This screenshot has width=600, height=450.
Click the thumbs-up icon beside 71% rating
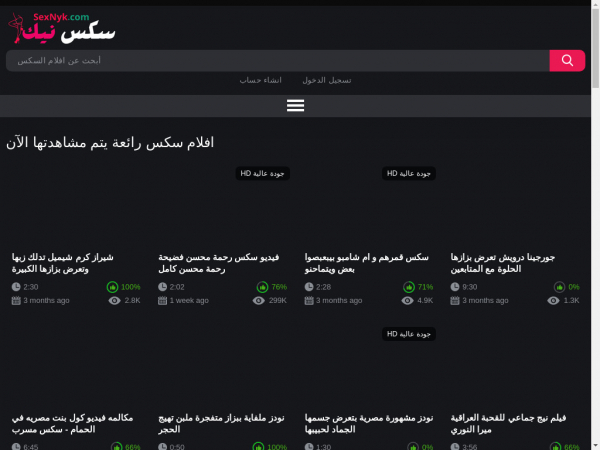pyautogui.click(x=407, y=287)
